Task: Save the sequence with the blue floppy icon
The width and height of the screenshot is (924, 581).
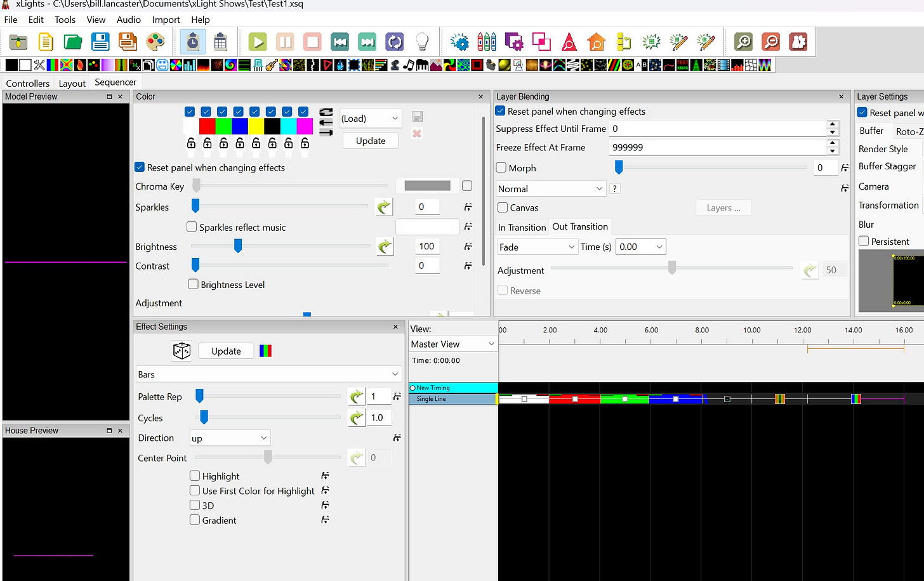Action: coord(100,42)
